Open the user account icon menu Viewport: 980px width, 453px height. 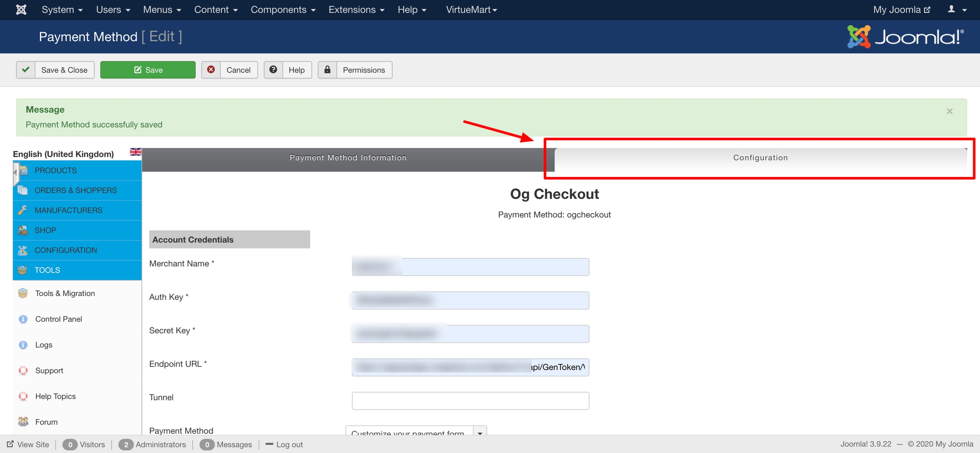pyautogui.click(x=956, y=9)
